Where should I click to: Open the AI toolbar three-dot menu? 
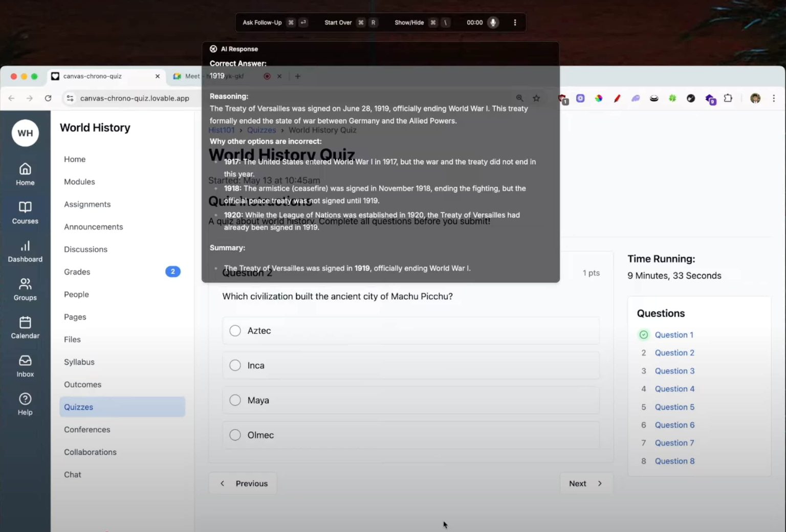[515, 22]
